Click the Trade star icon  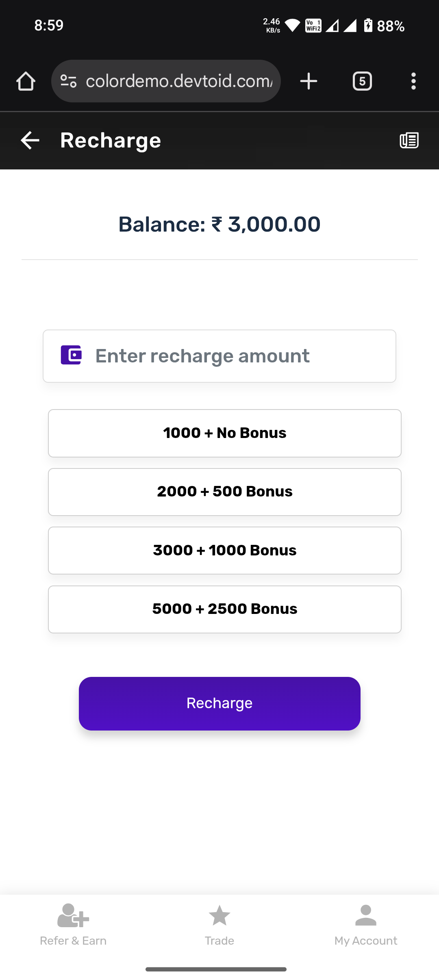tap(219, 916)
